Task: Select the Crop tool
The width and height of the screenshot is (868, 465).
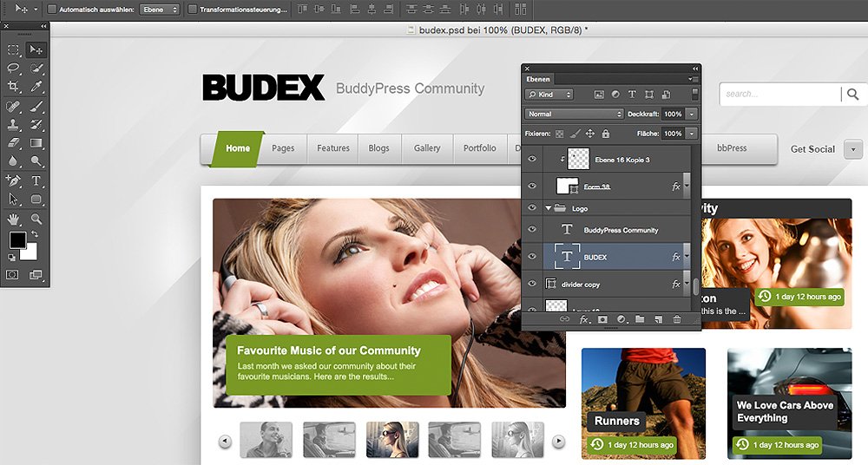Action: pos(13,87)
